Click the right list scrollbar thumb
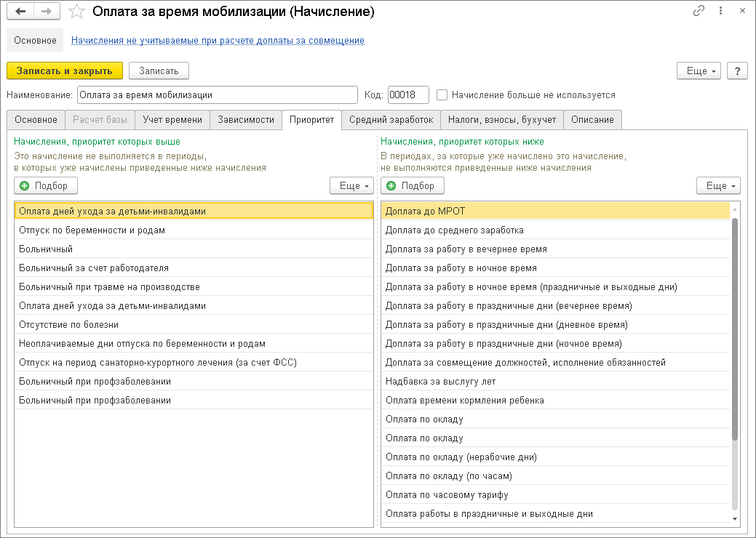Screen dimensions: 756x538 [735, 329]
